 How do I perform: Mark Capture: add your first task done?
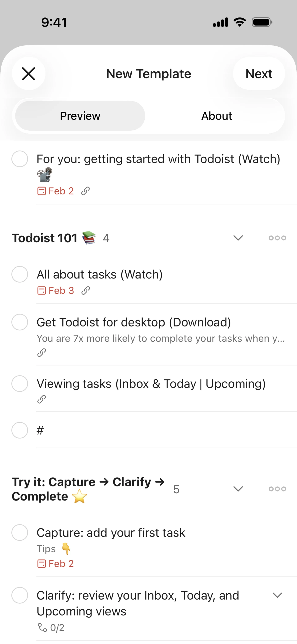(x=20, y=532)
